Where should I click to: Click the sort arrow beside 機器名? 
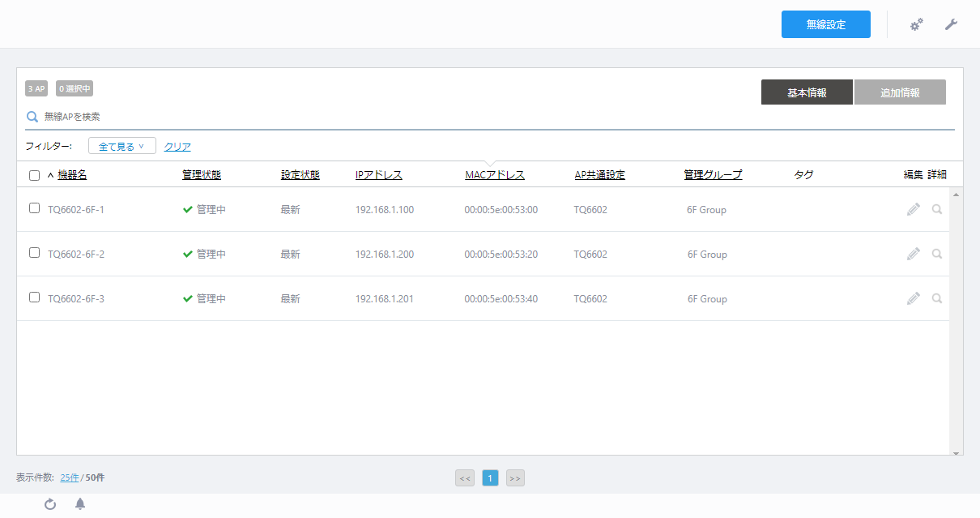tap(50, 175)
